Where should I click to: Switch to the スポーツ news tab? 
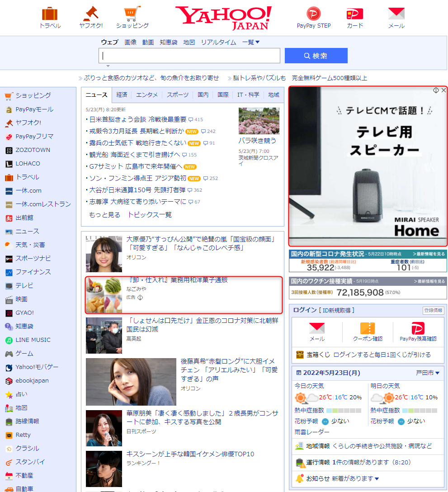(178, 95)
